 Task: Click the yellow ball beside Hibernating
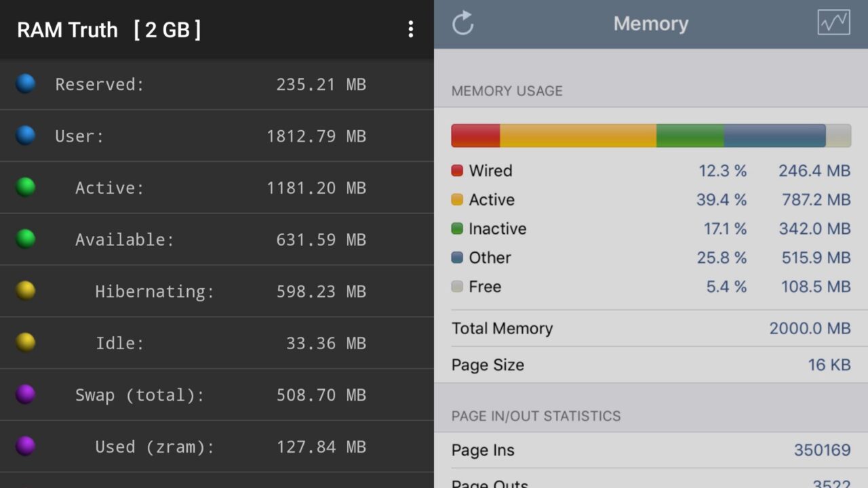tap(26, 291)
